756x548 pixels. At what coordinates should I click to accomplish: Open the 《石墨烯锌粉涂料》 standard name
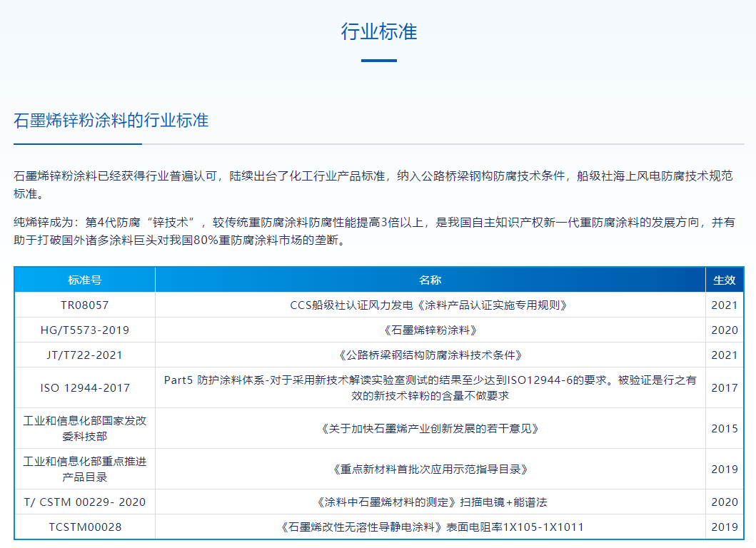430,330
